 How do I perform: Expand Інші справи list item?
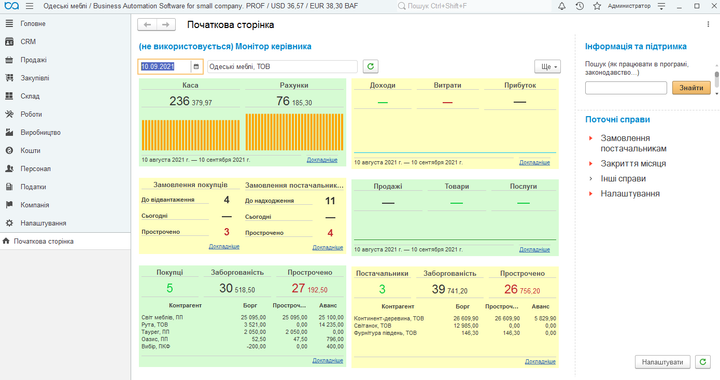(623, 179)
